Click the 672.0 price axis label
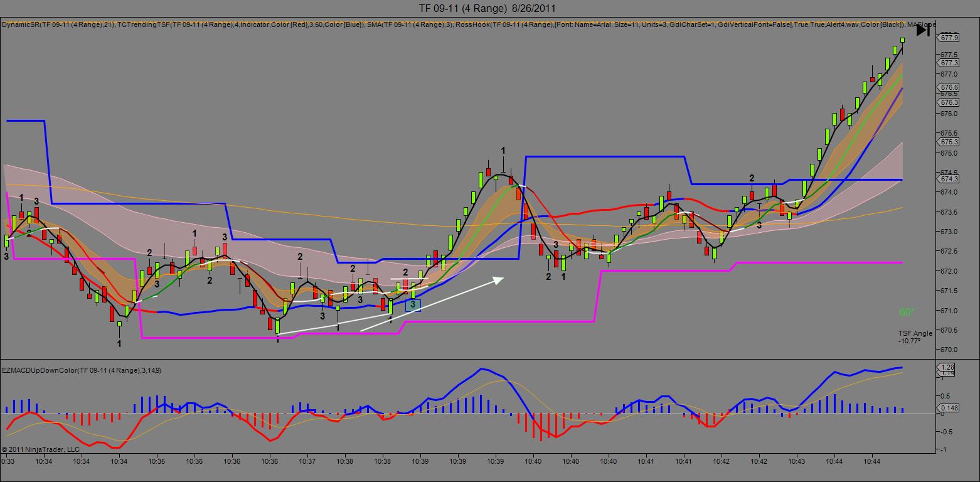The height and width of the screenshot is (482, 980). (949, 271)
